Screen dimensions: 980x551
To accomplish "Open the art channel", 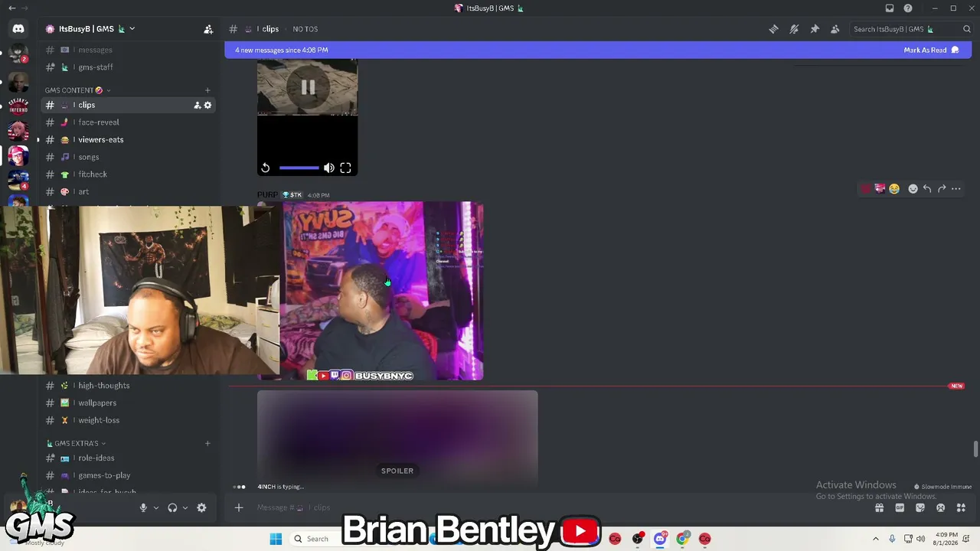I will [128, 191].
